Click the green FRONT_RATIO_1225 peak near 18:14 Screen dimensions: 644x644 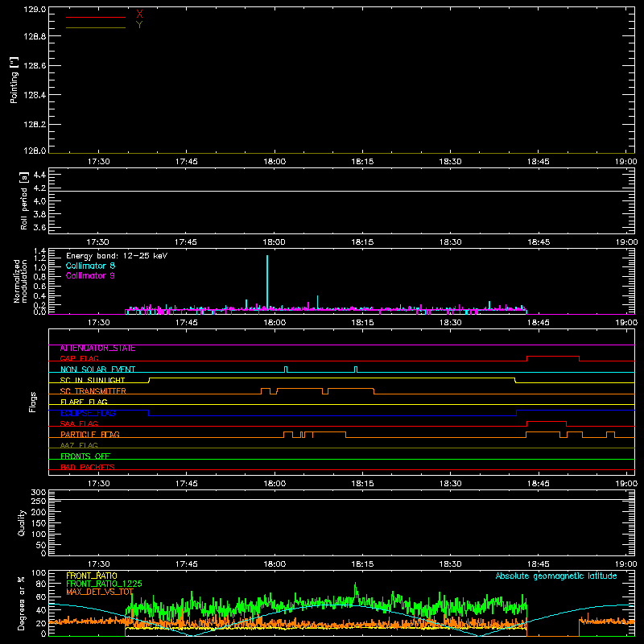pos(356,591)
